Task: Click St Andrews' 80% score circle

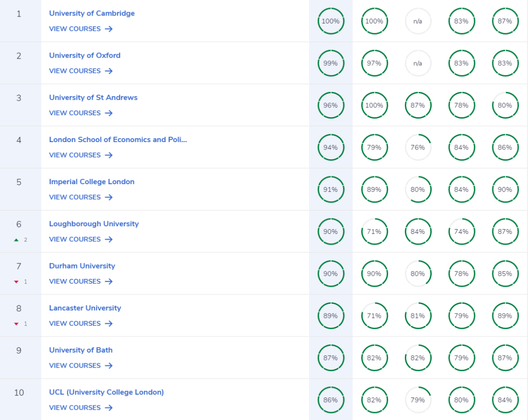Action: (x=505, y=105)
